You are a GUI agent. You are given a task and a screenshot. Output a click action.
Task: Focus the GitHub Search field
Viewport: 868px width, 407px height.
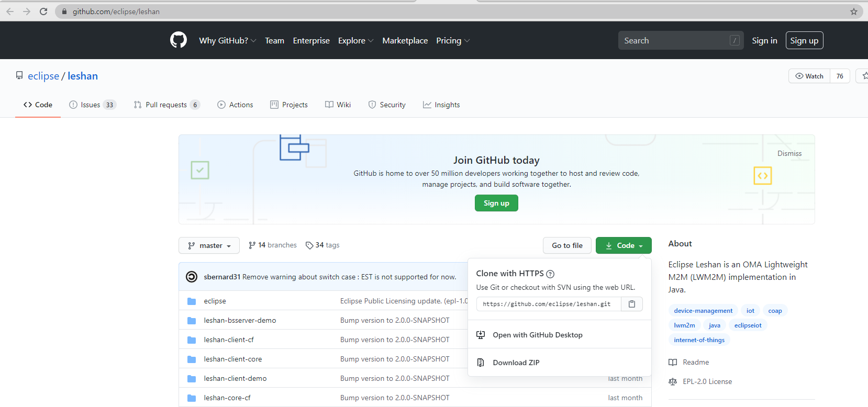pyautogui.click(x=681, y=40)
